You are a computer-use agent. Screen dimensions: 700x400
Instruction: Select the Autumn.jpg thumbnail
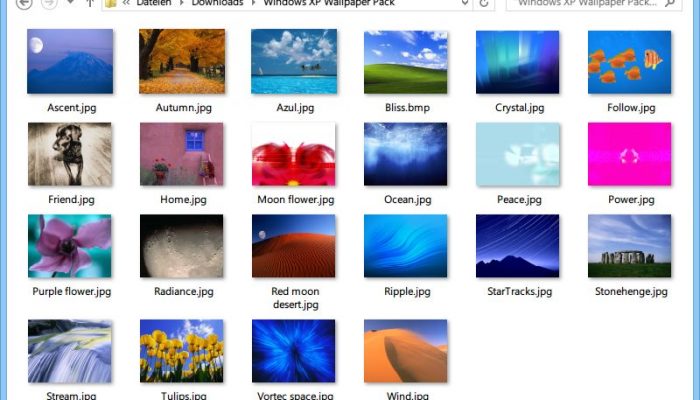(182, 61)
